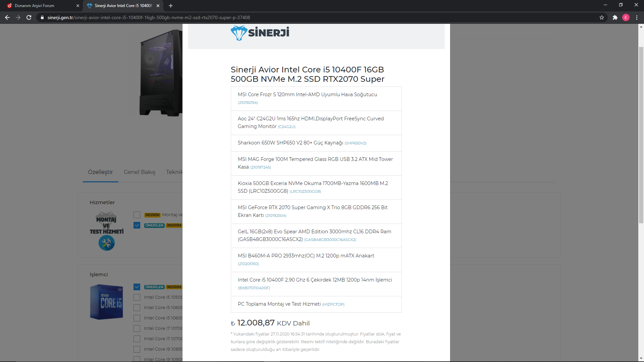Close the Sinerji Avior tab

pos(158,6)
